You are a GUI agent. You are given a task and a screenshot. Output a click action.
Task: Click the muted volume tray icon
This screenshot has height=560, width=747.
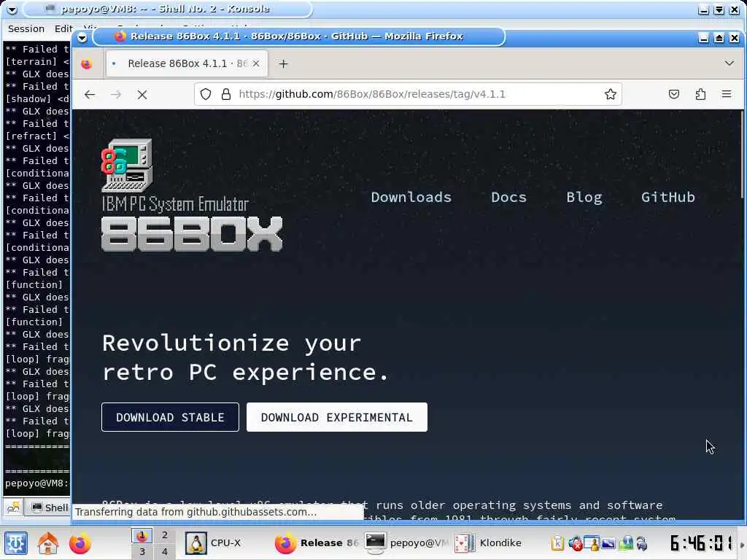(575, 542)
